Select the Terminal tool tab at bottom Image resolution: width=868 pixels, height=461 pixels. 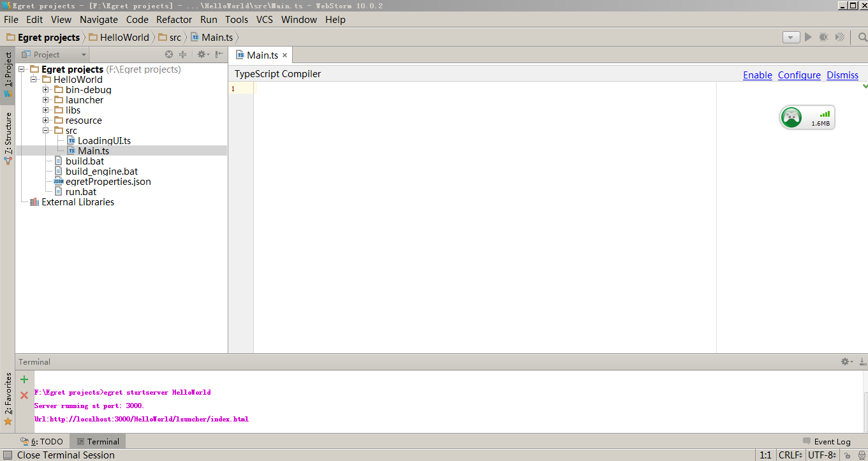pos(98,441)
